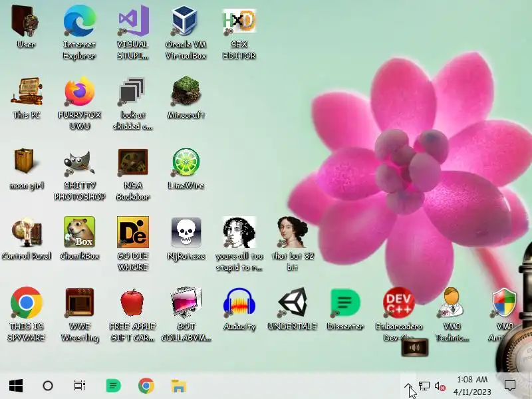Click the bronze speaker overlay button
Screen dimensions: 532x399
tap(414, 347)
